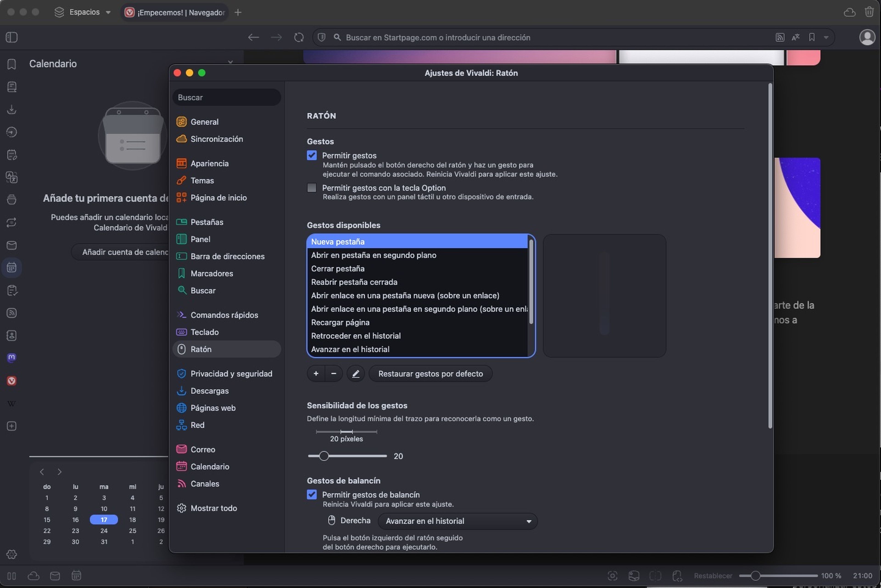
Task: Open Privacidad y seguridad settings
Action: (x=226, y=374)
